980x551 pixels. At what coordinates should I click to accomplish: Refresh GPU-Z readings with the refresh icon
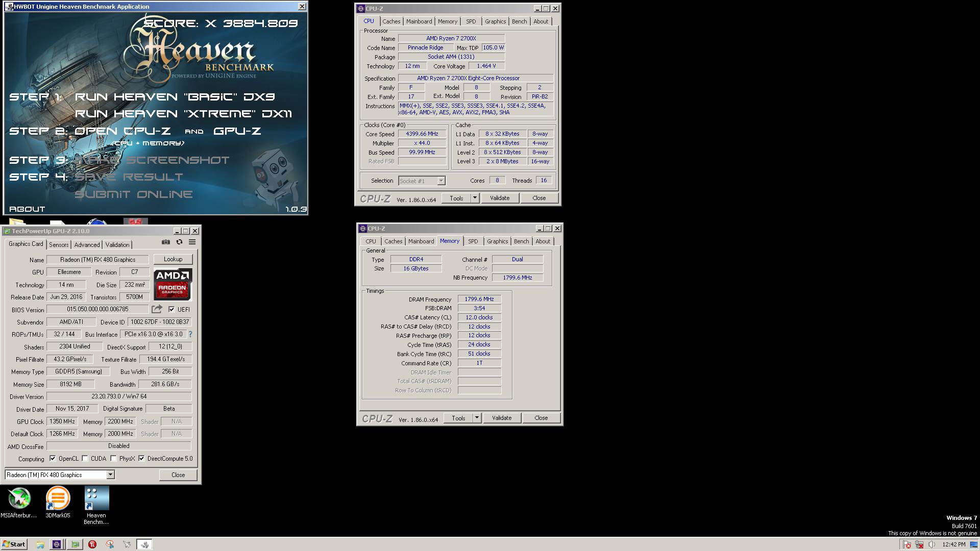click(179, 242)
